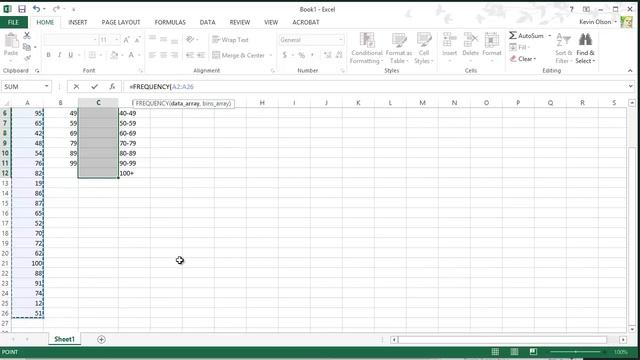The image size is (640, 360).
Task: Select cell A21 containing 100
Action: [x=27, y=263]
